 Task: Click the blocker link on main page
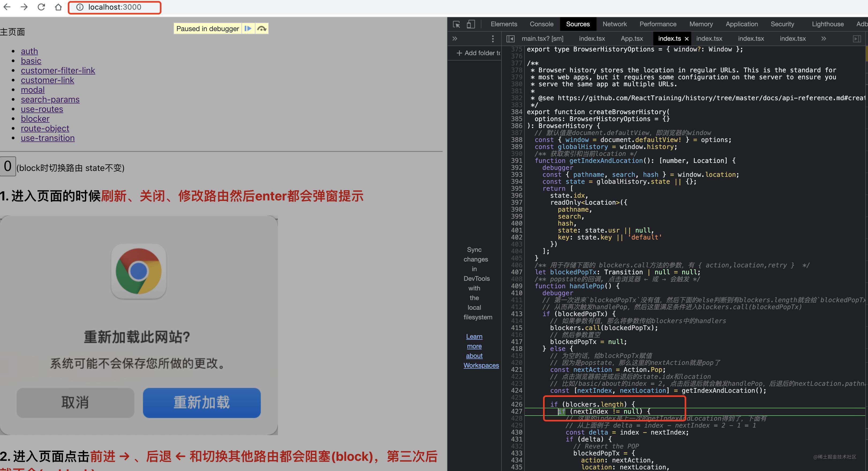[35, 118]
